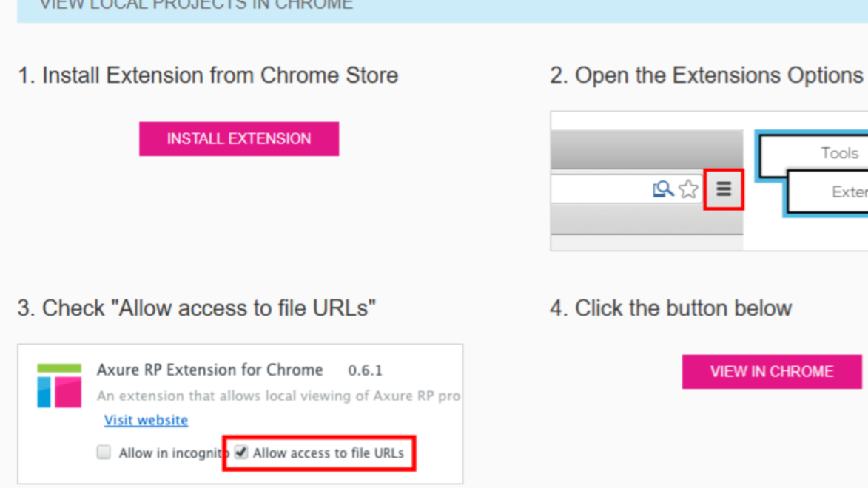Open the Visit website link
The height and width of the screenshot is (488, 868).
[146, 420]
